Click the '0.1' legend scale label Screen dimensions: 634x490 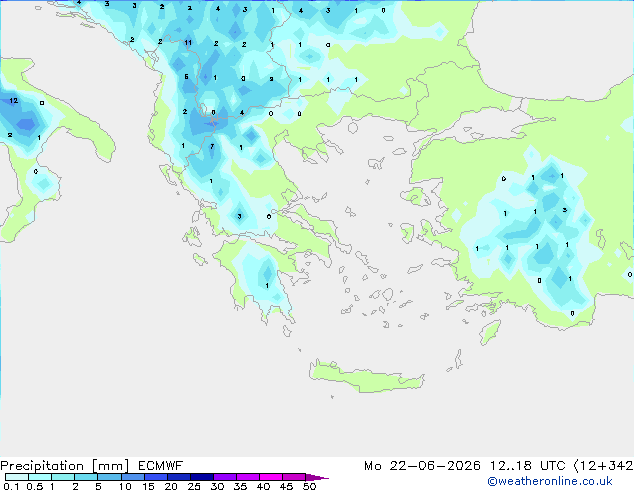tap(11, 486)
